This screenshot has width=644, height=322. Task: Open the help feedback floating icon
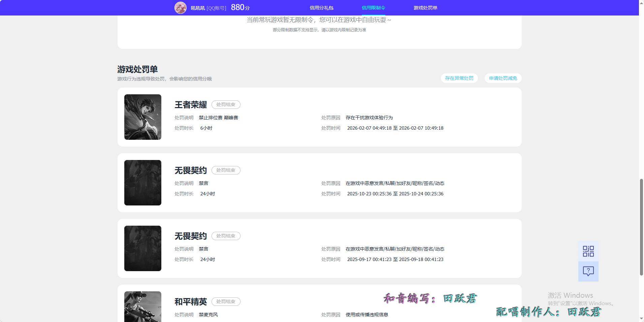(x=588, y=271)
